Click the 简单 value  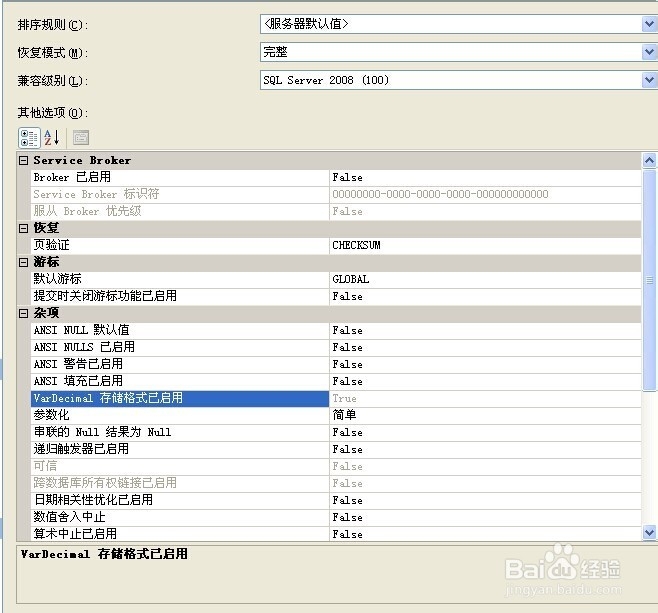[344, 415]
